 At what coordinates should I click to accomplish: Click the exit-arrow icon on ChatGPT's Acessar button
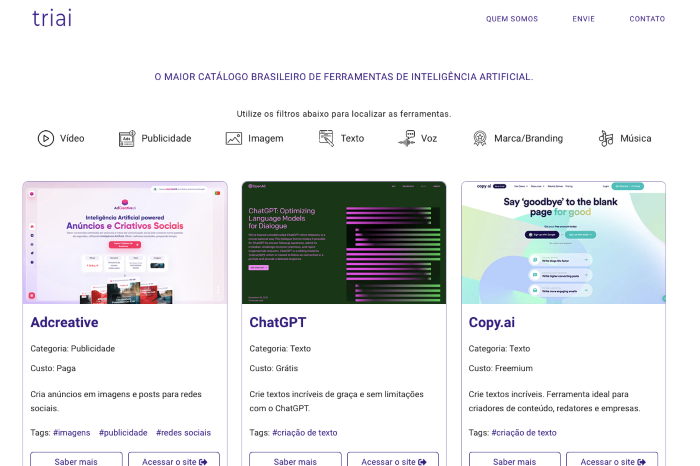pos(422,462)
